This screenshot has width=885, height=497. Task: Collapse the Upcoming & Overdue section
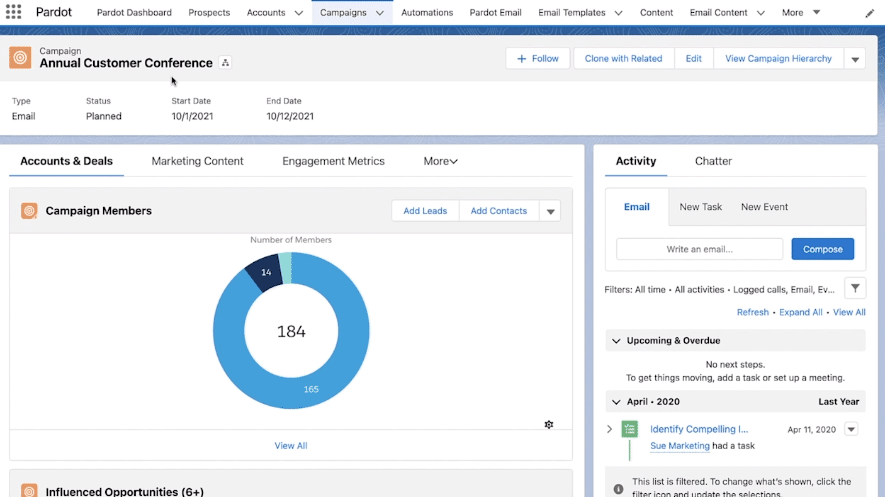[616, 341]
